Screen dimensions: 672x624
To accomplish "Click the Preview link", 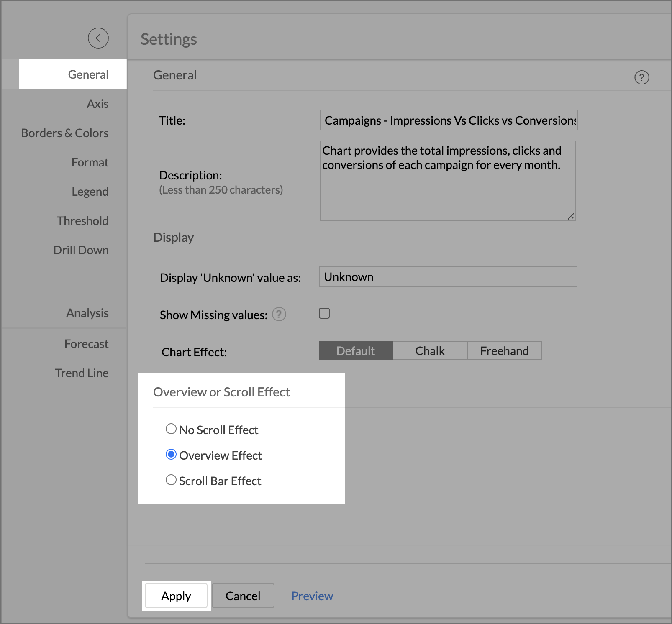I will click(x=312, y=596).
